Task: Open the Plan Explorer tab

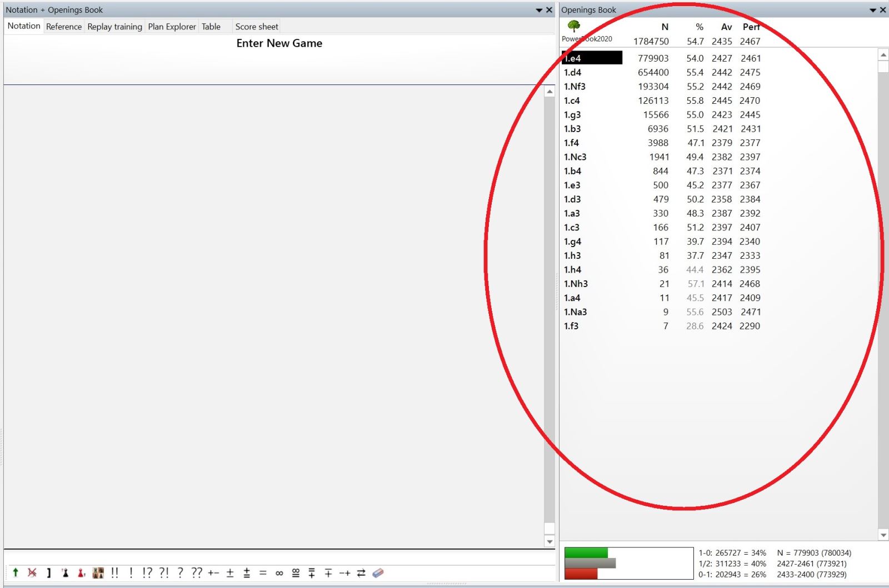Action: [x=172, y=27]
